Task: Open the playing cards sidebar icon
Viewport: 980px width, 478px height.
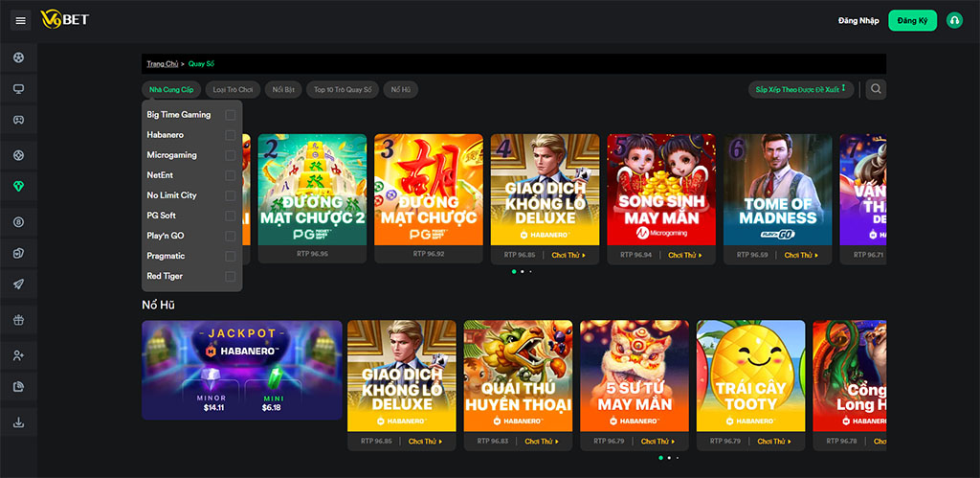Action: coord(19,253)
